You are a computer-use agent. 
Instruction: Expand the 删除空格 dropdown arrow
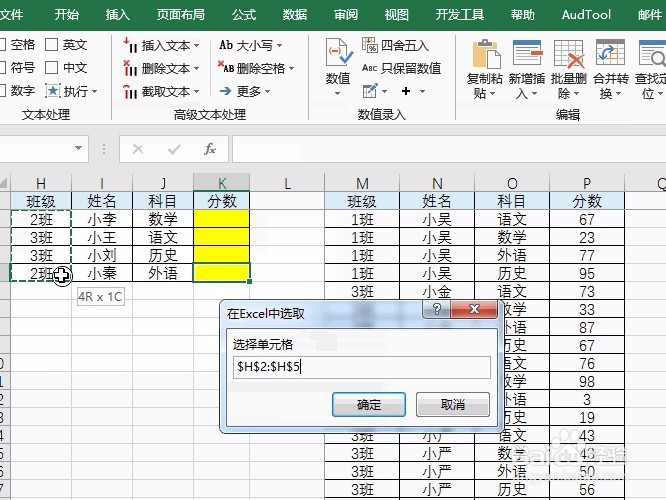[x=291, y=68]
